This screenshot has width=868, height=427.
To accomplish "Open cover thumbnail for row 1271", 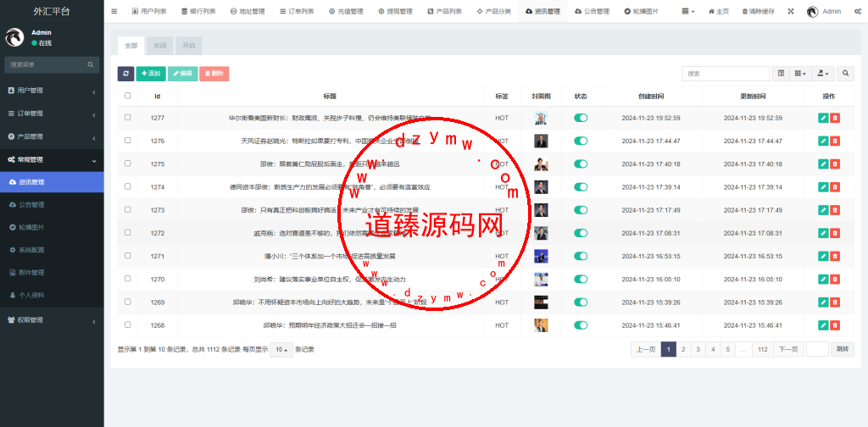I will coord(541,256).
